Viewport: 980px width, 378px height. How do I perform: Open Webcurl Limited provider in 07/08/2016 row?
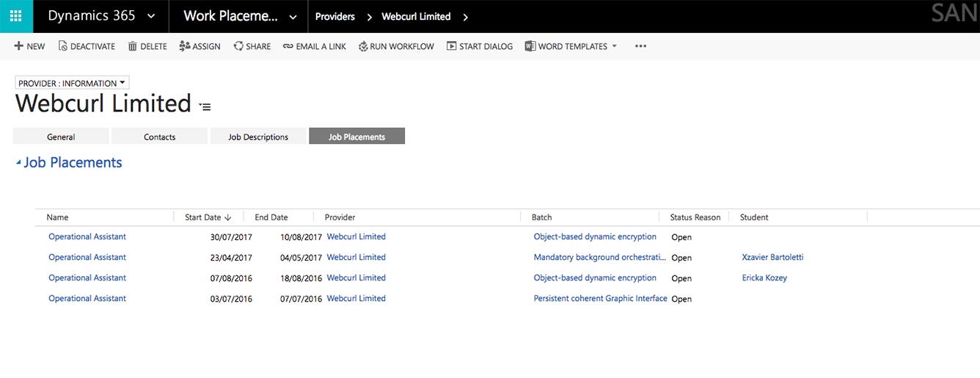[x=356, y=277]
